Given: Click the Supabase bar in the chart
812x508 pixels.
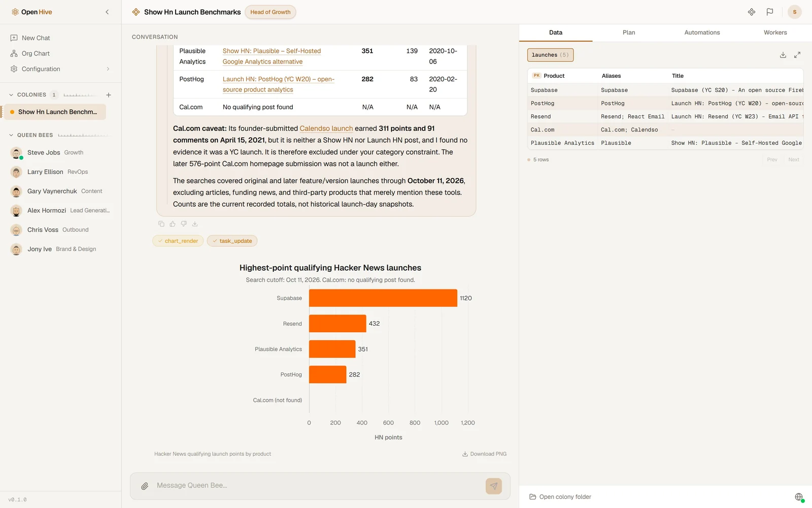Looking at the screenshot, I should coord(383,298).
